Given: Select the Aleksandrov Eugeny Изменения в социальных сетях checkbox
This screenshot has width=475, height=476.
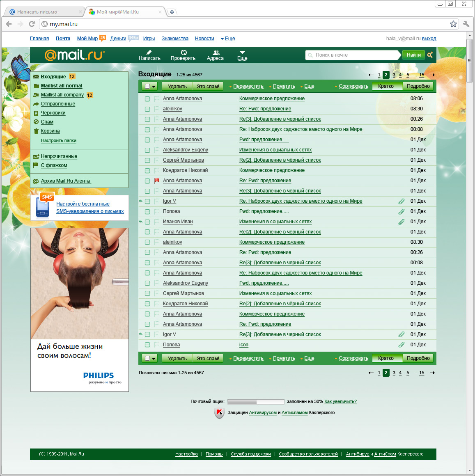Looking at the screenshot, I should [147, 150].
